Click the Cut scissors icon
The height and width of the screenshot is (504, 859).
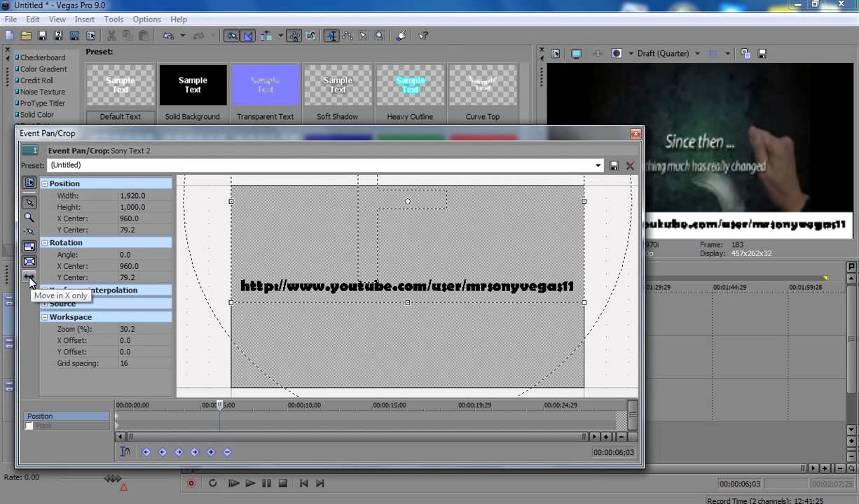coord(111,36)
